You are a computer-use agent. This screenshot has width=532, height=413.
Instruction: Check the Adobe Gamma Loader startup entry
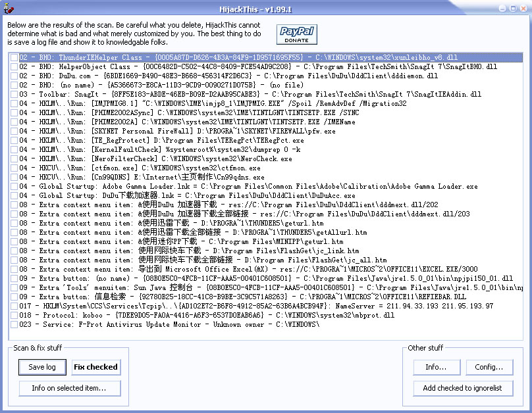pos(14,186)
